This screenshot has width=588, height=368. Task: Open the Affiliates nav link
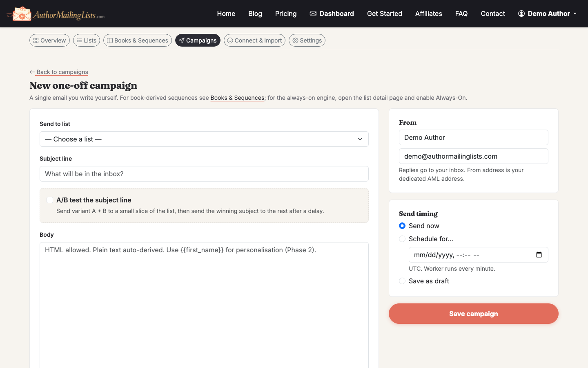(429, 13)
